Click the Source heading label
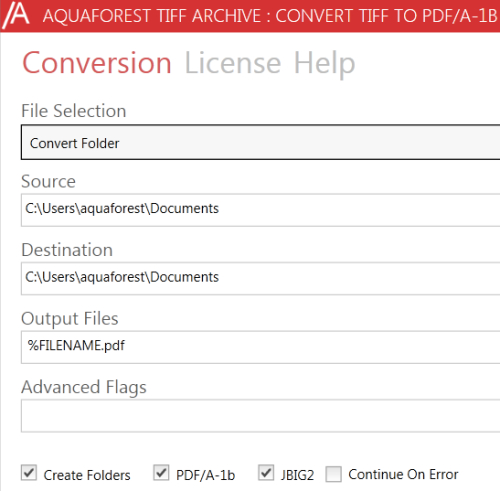Image resolution: width=500 pixels, height=491 pixels. tap(48, 181)
